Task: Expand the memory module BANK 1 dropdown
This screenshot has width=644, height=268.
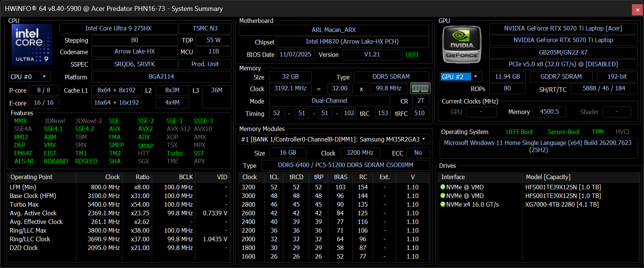Action: pos(334,139)
